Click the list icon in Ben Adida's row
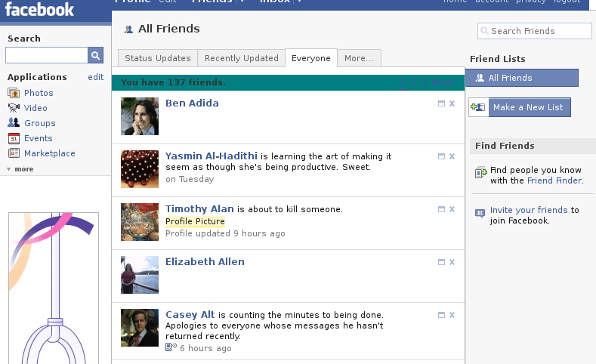Image resolution: width=596 pixels, height=364 pixels. pos(441,103)
